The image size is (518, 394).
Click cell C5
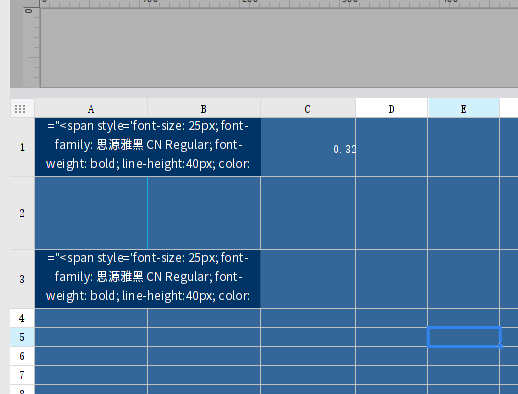[x=308, y=337]
